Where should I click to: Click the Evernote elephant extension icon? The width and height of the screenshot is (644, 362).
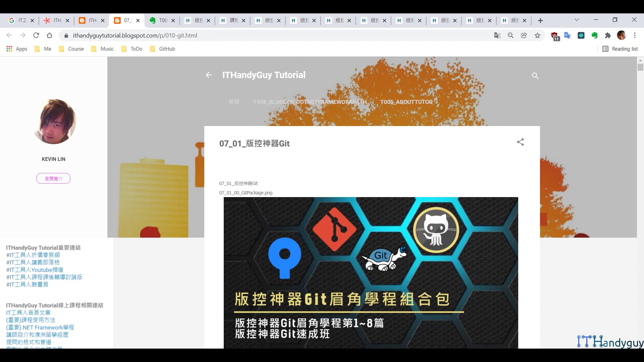[x=594, y=36]
